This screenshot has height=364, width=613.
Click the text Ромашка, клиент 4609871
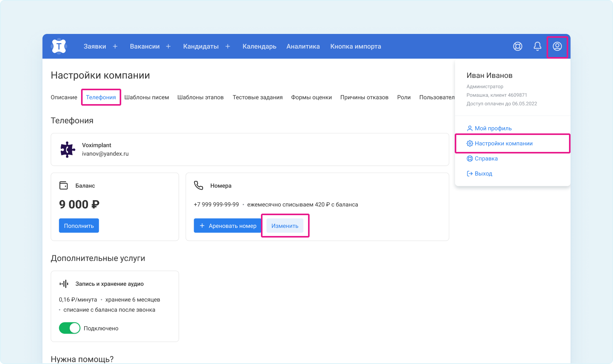(497, 95)
